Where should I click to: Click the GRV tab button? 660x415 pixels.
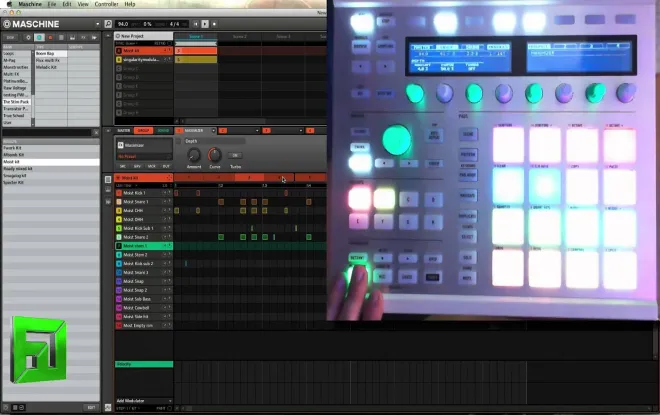[x=137, y=167]
